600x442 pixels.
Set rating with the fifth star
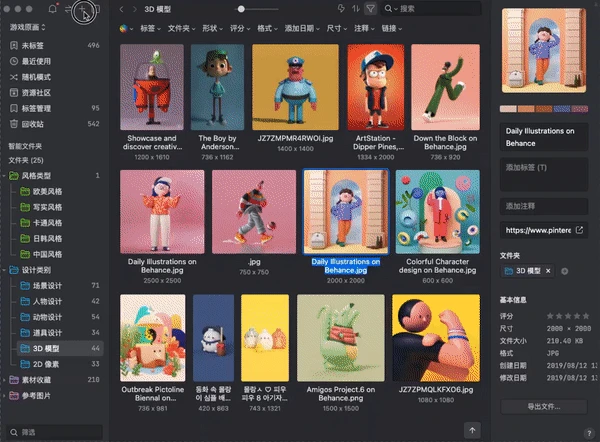point(586,316)
